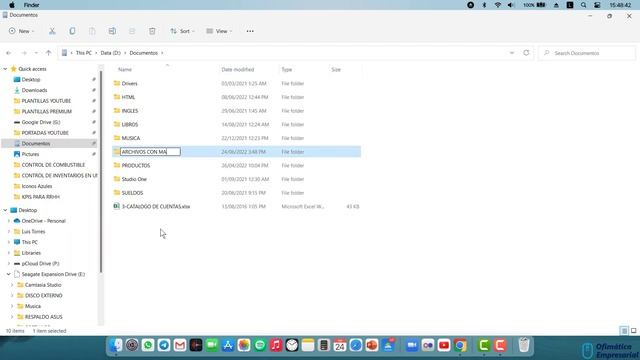Select PLANTILLAS YOUTUBE in Quick access

pyautogui.click(x=46, y=101)
